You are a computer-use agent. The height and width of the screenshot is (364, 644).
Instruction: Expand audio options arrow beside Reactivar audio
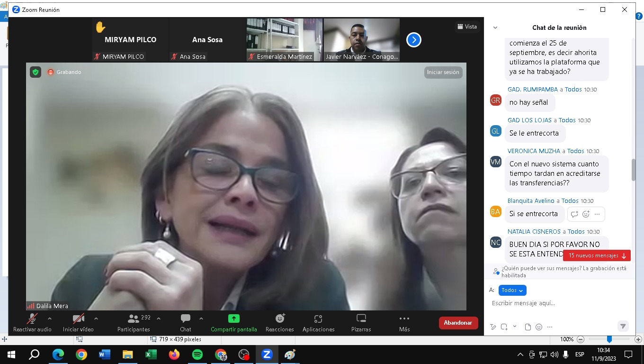pos(50,318)
